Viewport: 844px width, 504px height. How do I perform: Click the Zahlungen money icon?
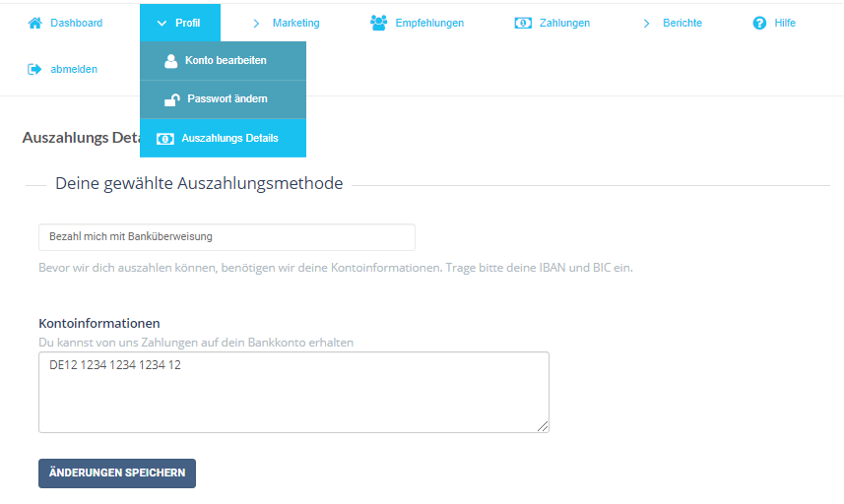point(523,23)
